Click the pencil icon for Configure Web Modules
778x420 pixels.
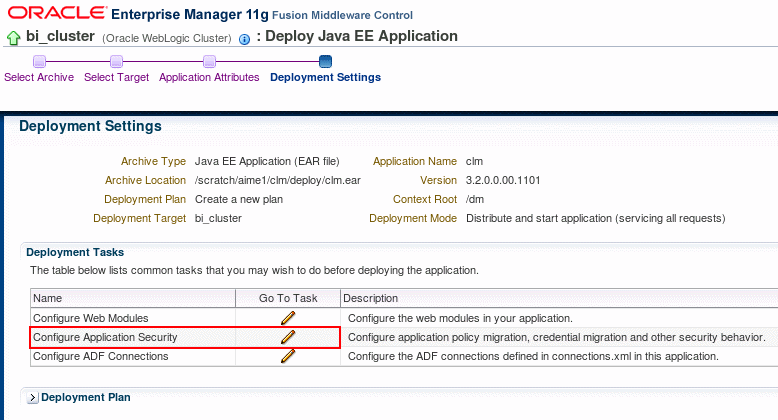(288, 318)
